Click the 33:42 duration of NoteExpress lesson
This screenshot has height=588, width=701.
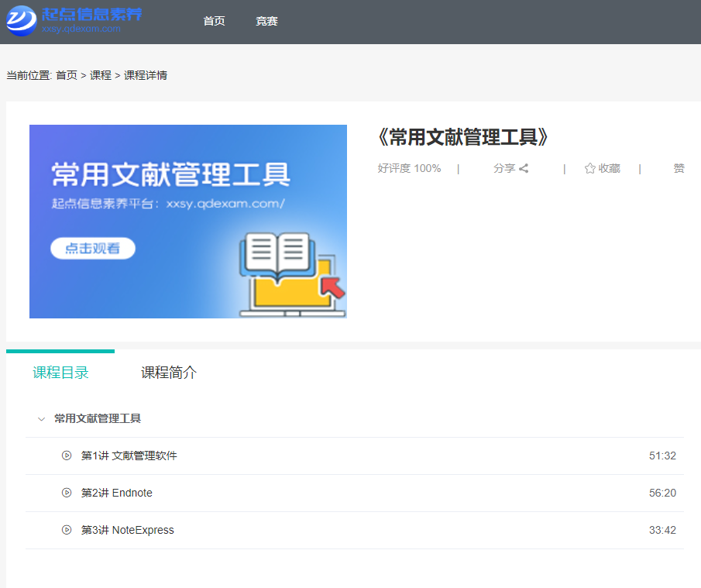pos(662,530)
